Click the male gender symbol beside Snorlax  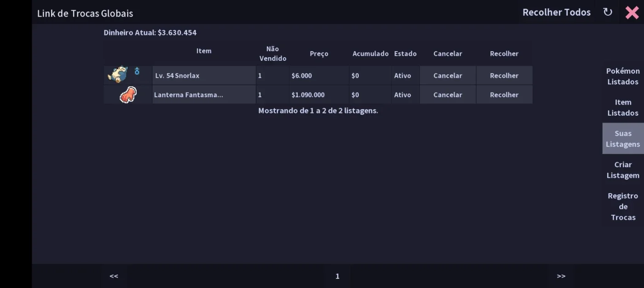[137, 71]
